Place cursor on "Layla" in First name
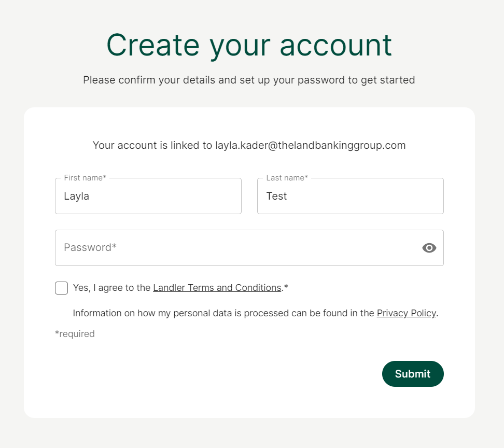The height and width of the screenshot is (448, 504). [x=76, y=196]
